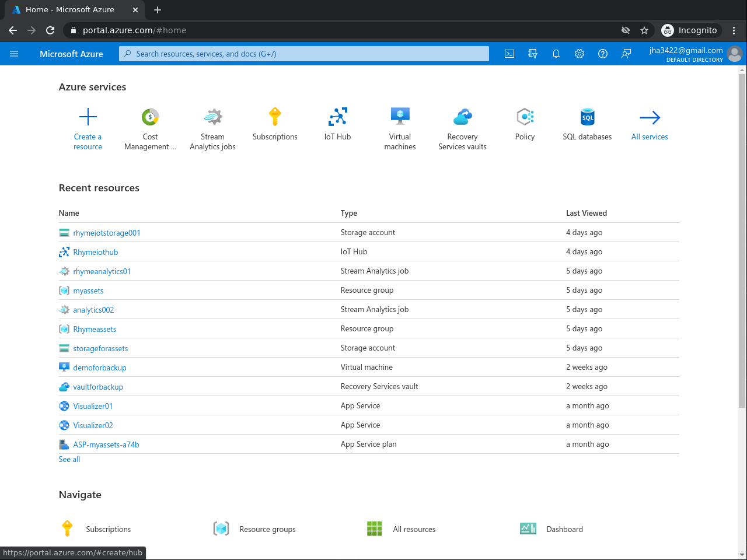The width and height of the screenshot is (747, 560).
Task: Select the Home - Microsoft Azure tab
Action: point(75,10)
